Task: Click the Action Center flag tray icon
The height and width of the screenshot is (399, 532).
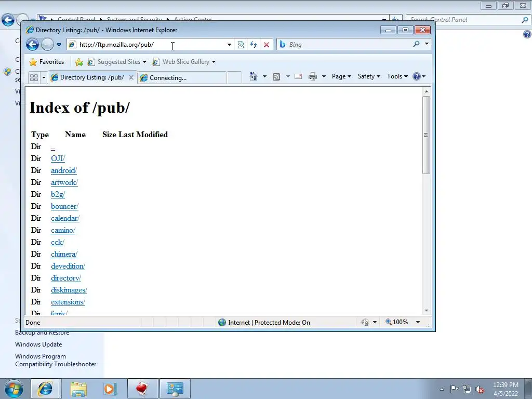Action: 454,389
